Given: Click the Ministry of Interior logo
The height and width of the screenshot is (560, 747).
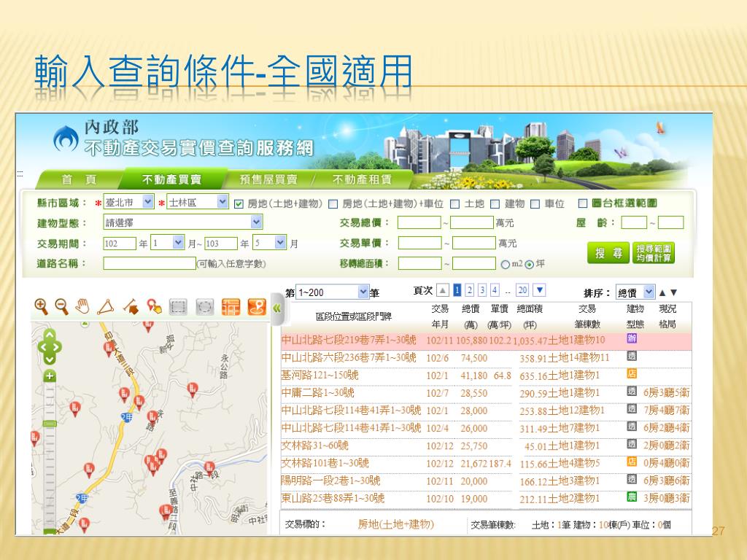Looking at the screenshot, I should 66,139.
